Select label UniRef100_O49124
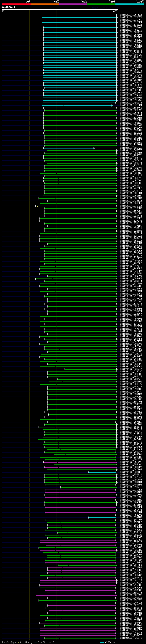 [131, 53]
